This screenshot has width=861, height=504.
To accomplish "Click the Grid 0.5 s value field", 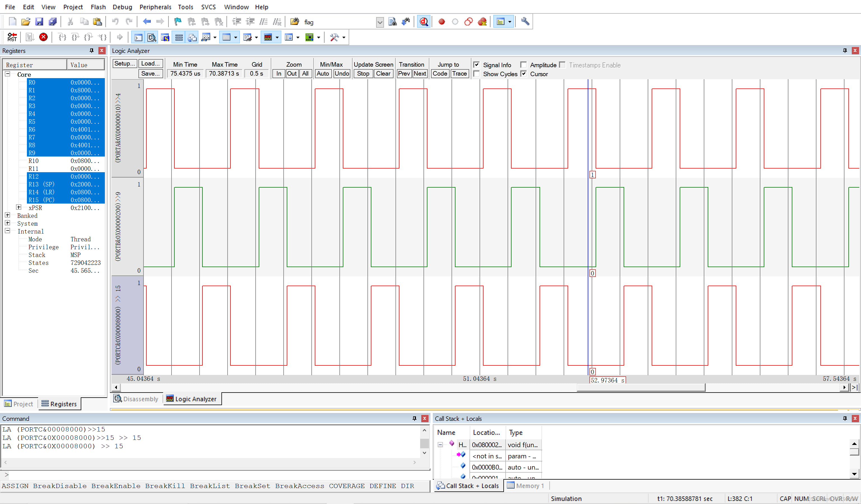I will (257, 73).
